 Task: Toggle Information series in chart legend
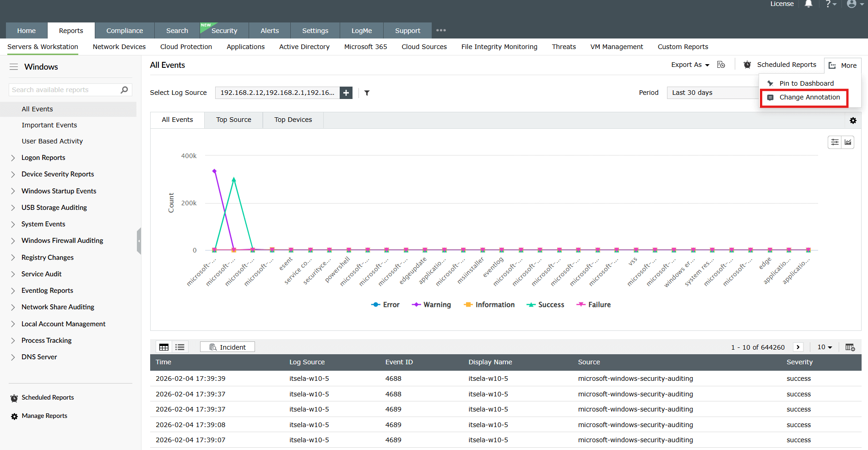(489, 305)
